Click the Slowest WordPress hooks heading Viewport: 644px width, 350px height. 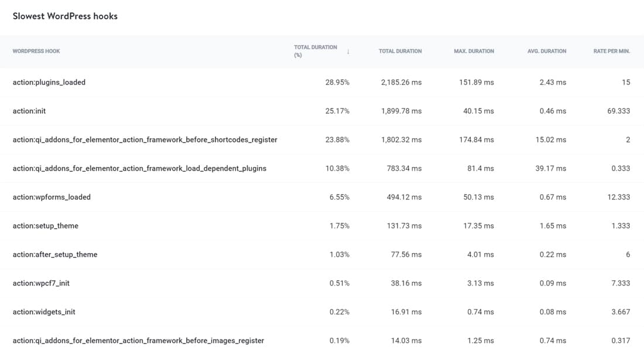point(64,16)
